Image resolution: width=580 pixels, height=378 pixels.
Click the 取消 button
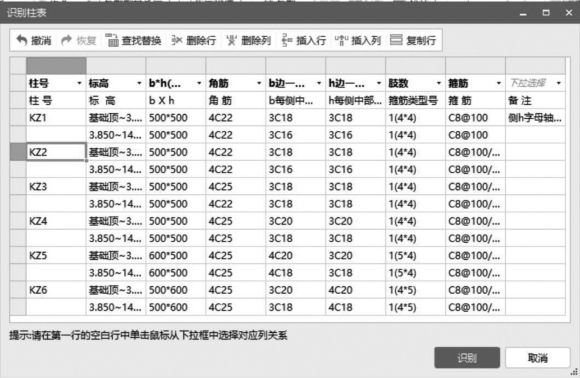click(x=537, y=357)
